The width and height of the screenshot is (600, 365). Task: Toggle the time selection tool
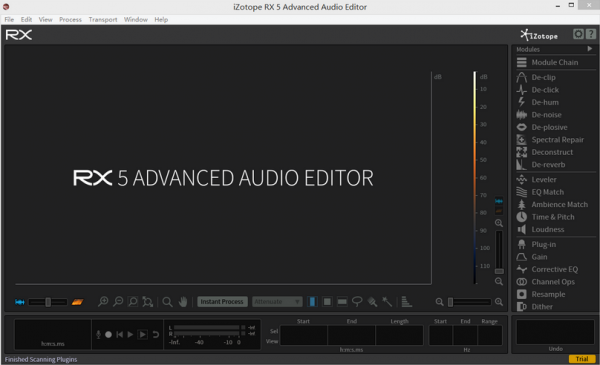(312, 302)
